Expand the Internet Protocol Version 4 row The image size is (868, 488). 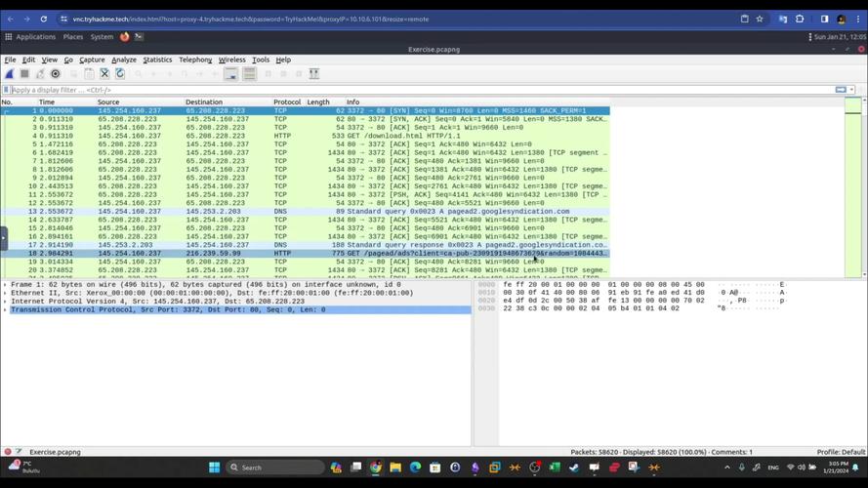pyautogui.click(x=5, y=302)
